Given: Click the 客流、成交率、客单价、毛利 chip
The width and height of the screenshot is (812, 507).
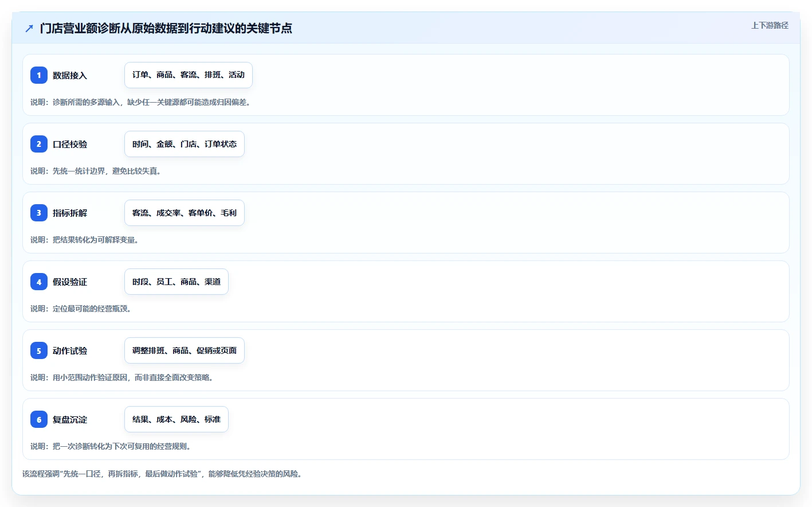Looking at the screenshot, I should [185, 213].
